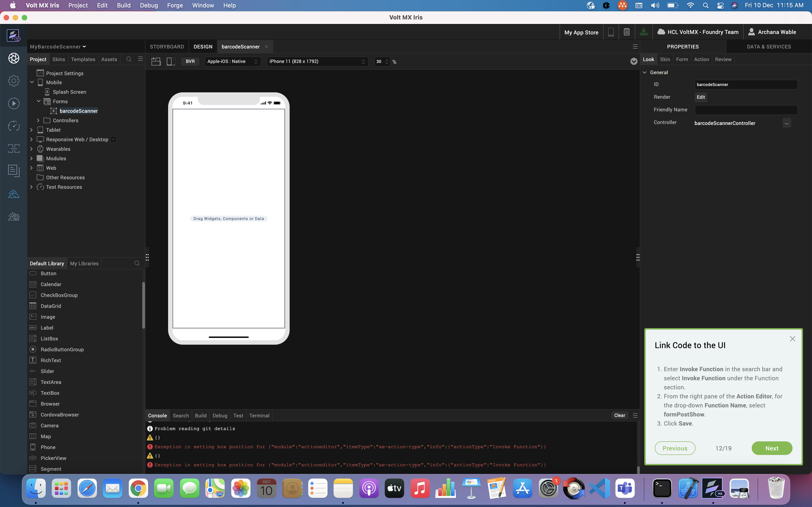The height and width of the screenshot is (507, 812).
Task: Toggle the BVR button
Action: (190, 61)
